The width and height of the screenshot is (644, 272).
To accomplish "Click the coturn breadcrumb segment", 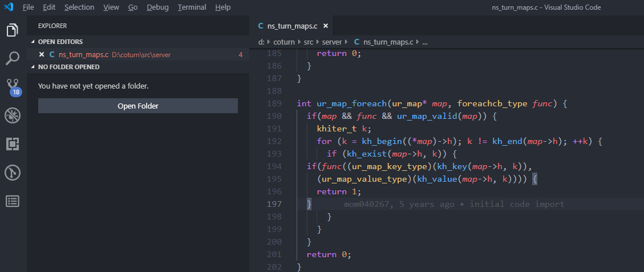I will coord(284,42).
